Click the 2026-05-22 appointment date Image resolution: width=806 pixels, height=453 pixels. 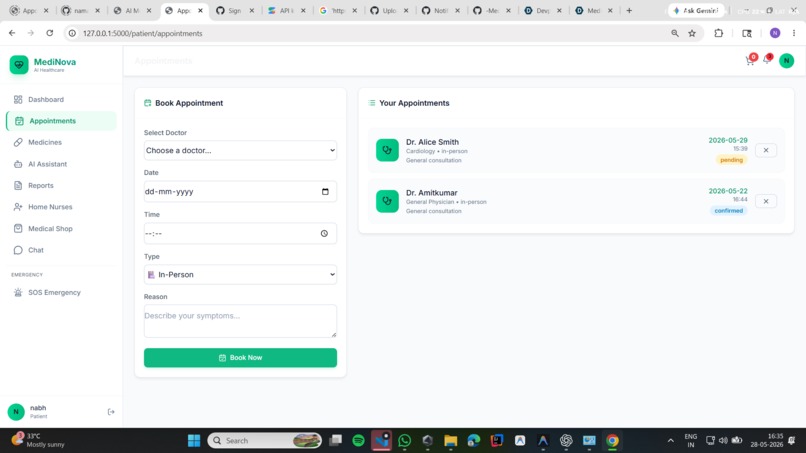point(728,191)
